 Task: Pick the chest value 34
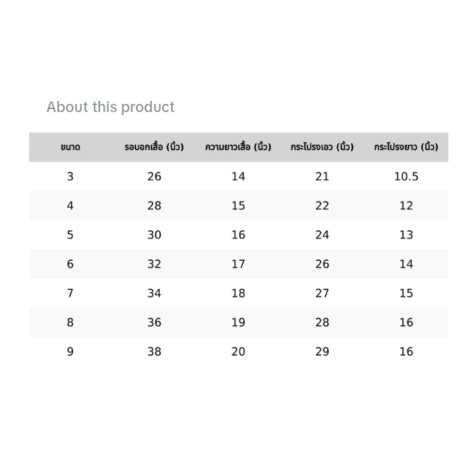(154, 293)
